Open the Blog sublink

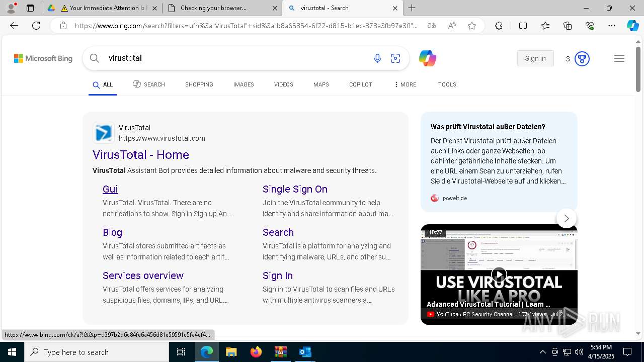112,232
